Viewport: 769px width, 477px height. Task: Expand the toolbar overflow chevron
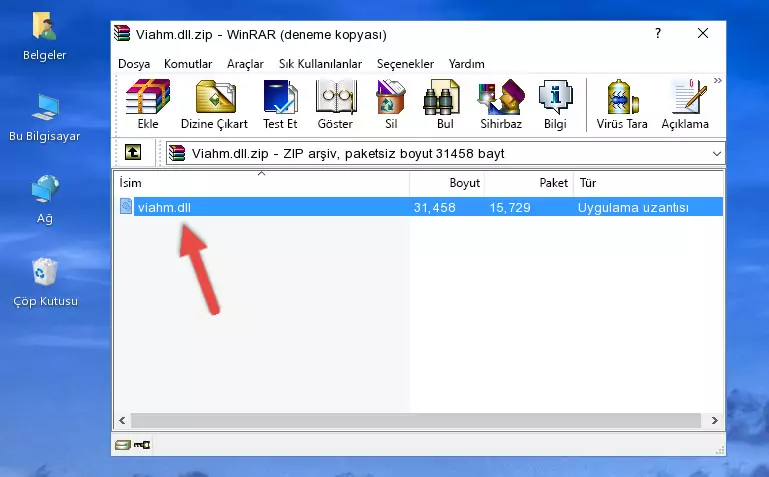pos(718,80)
